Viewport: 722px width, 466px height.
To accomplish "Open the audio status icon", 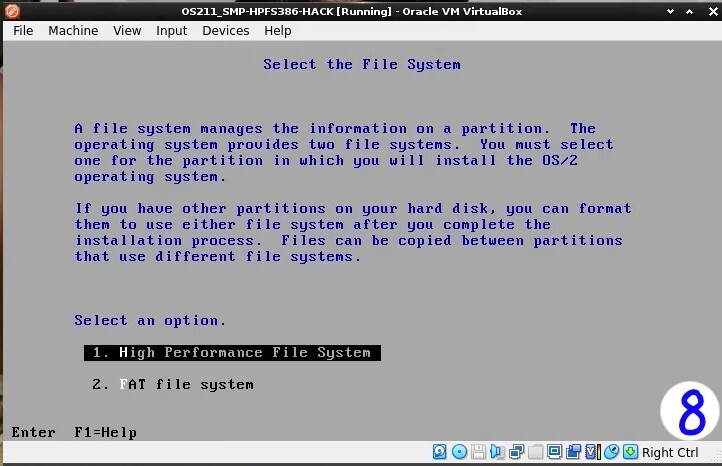I will click(x=497, y=452).
